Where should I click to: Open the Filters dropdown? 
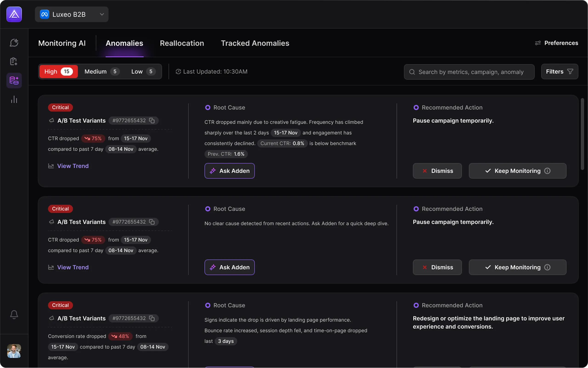click(559, 72)
